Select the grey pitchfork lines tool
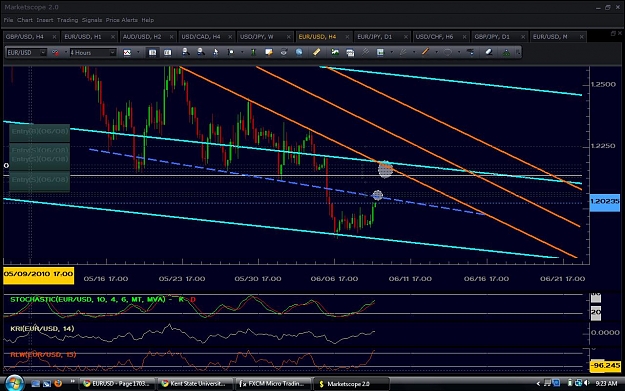This screenshot has width=625, height=391. click(365, 52)
